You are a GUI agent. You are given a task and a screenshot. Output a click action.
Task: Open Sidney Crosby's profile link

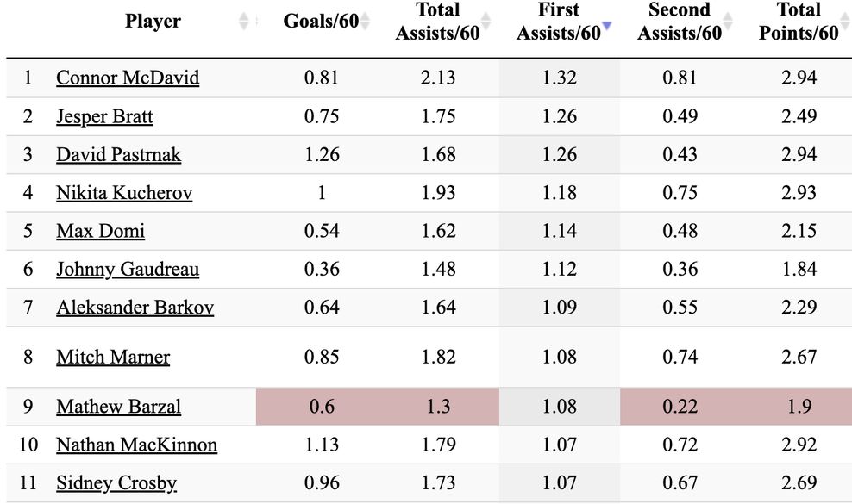pos(116,483)
